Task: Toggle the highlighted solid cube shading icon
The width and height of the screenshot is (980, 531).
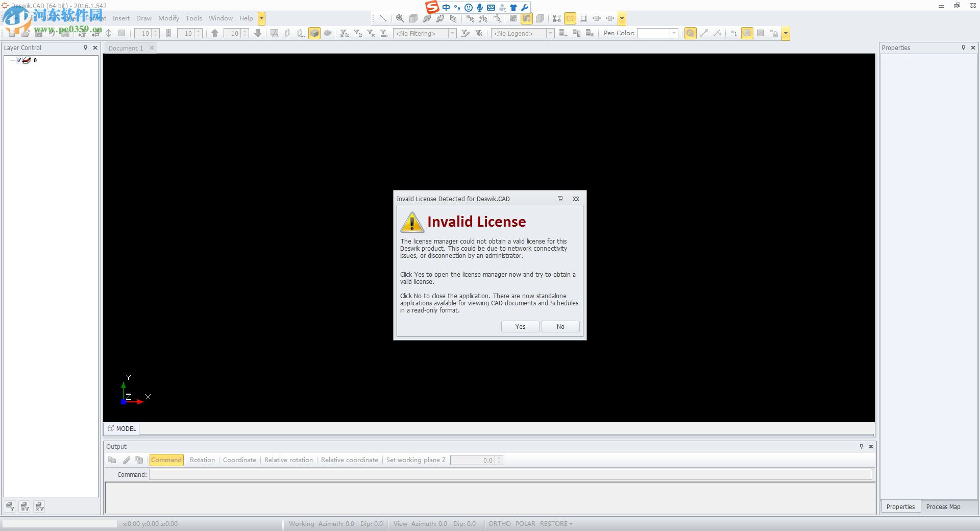Action: [314, 33]
